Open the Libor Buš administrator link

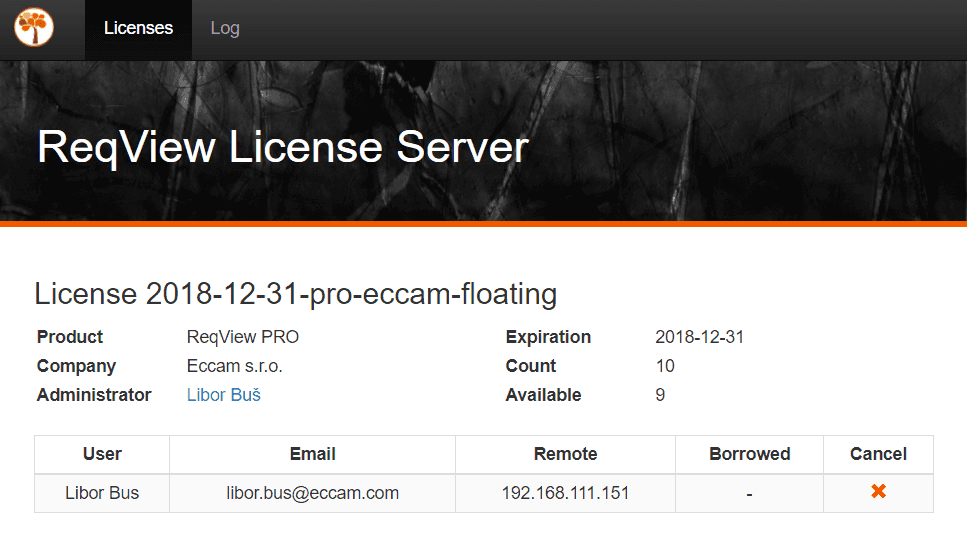click(224, 395)
